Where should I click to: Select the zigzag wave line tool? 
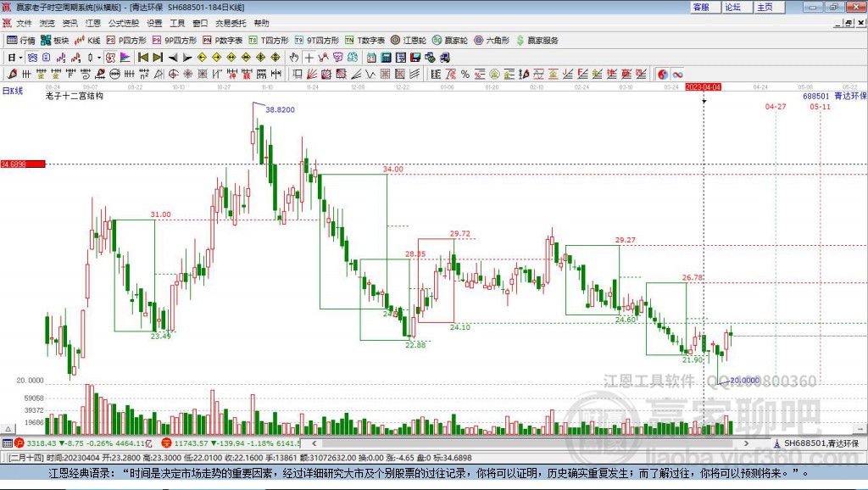click(x=370, y=74)
